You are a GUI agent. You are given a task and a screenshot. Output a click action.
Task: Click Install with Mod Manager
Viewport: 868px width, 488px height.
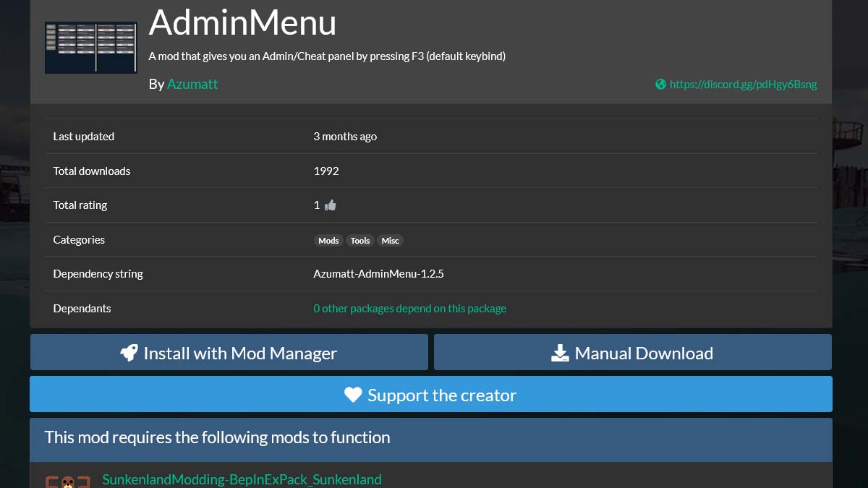tap(229, 353)
